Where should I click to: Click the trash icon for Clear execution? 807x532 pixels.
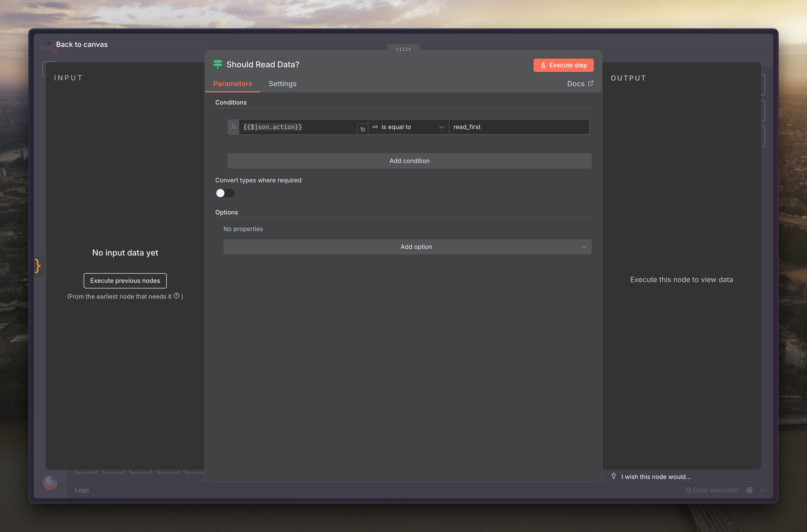[688, 490]
